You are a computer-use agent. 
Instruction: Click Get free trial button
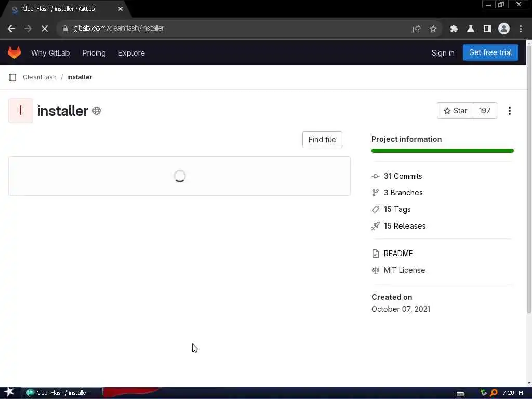click(490, 52)
